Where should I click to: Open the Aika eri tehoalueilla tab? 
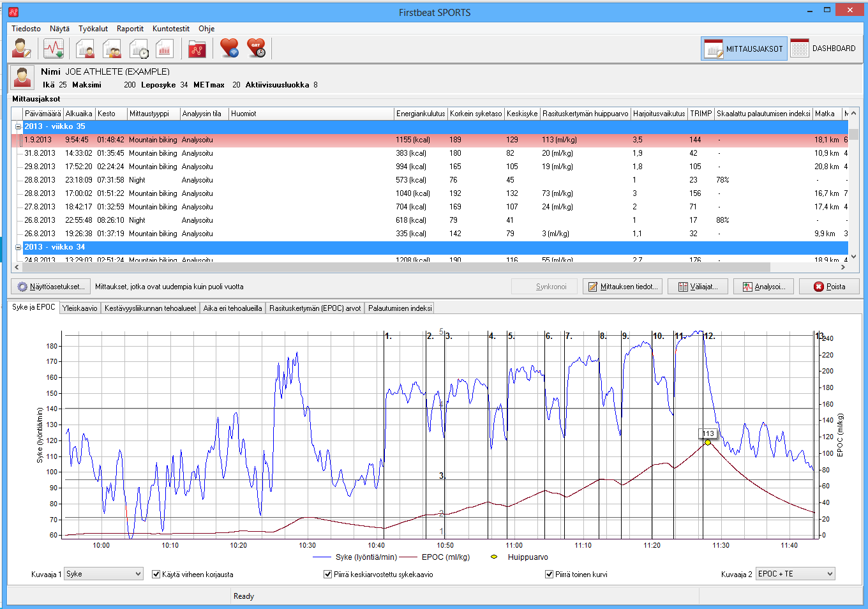tap(232, 308)
